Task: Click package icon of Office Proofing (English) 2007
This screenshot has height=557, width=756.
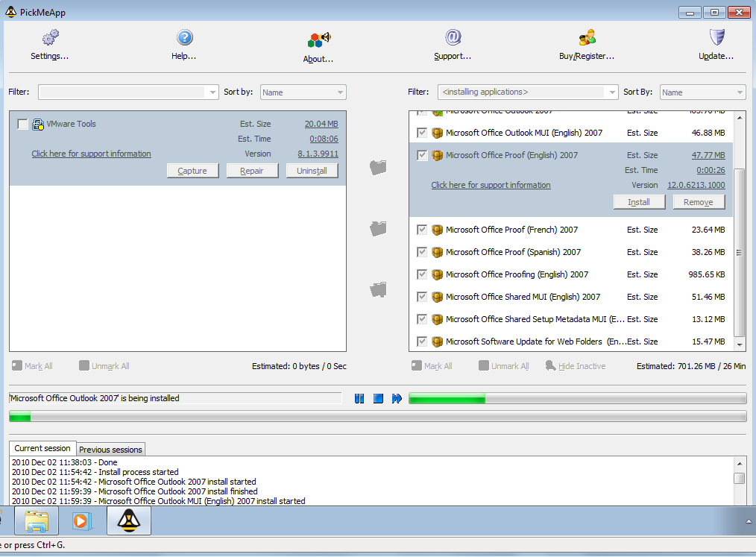Action: coord(438,274)
